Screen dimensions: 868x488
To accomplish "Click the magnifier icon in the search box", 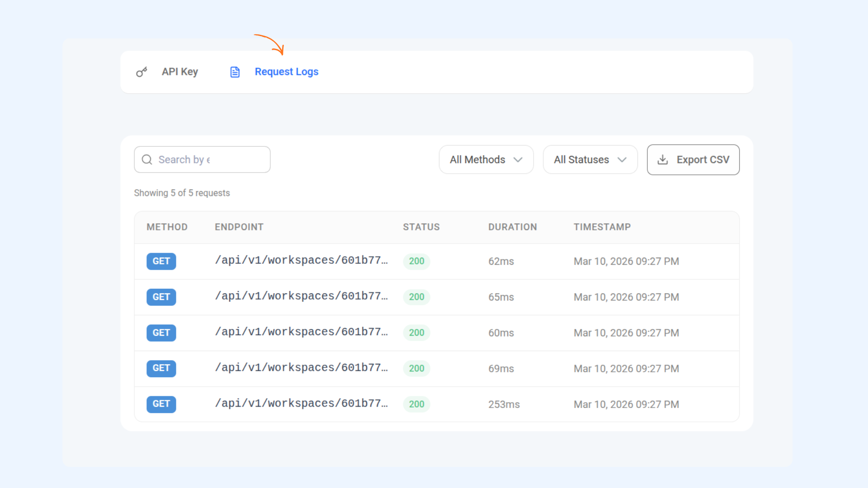I will 147,160.
